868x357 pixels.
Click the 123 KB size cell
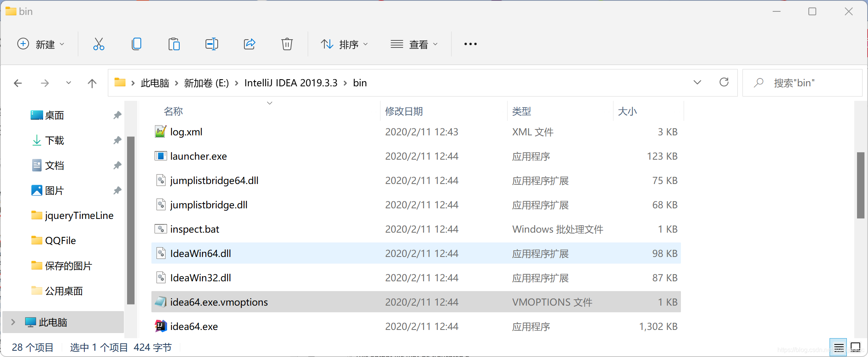[x=662, y=156]
